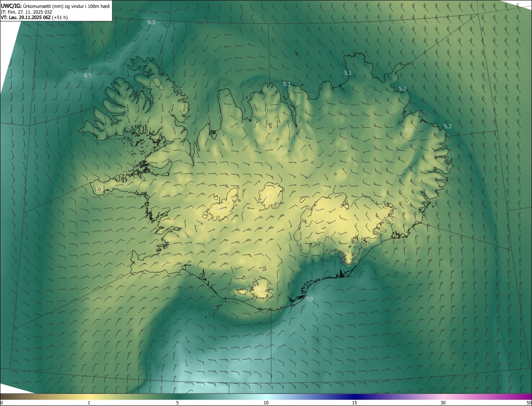
Task: Select the 5.2 value label in the northeast
Action: click(x=402, y=89)
